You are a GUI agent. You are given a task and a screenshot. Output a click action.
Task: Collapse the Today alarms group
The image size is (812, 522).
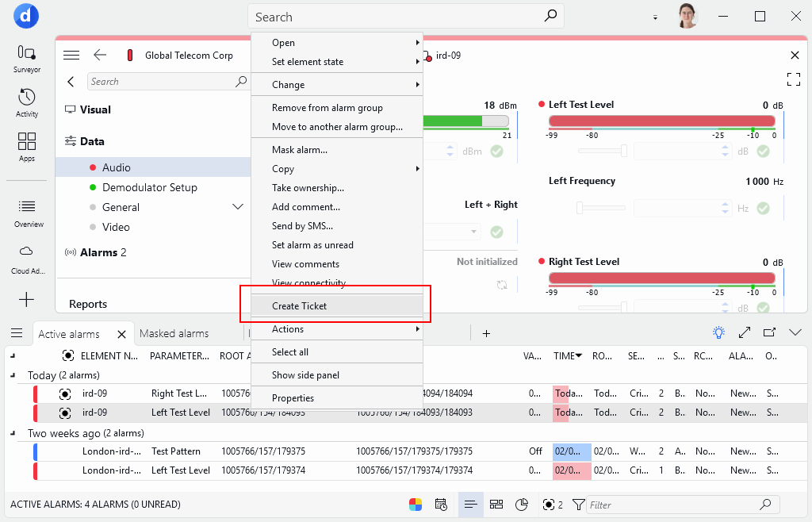click(13, 375)
